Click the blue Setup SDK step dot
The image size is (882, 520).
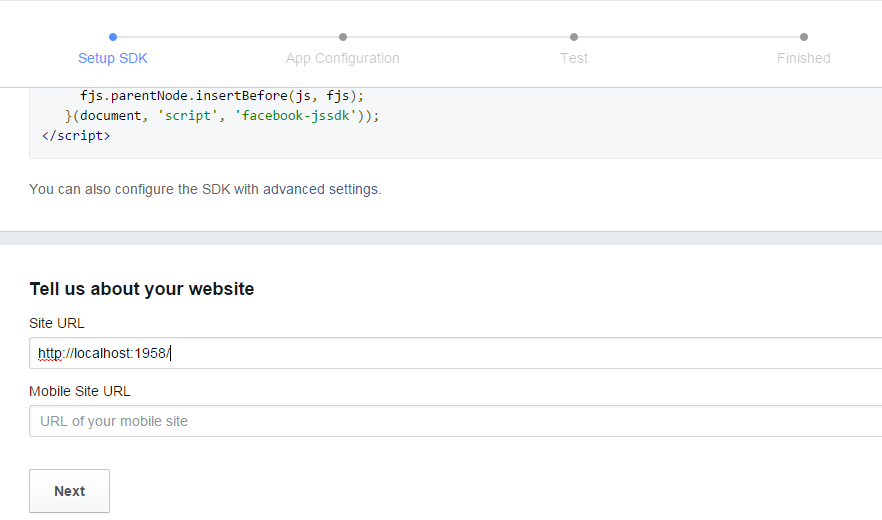[113, 37]
